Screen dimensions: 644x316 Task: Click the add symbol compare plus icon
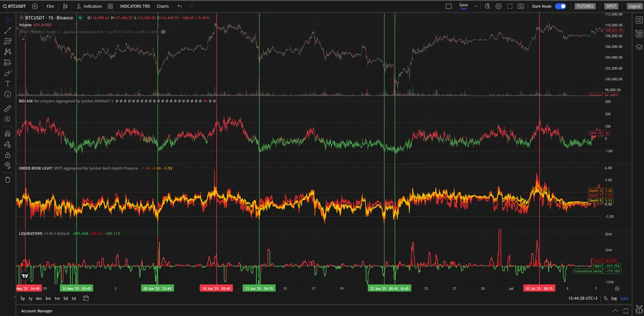pyautogui.click(x=35, y=6)
